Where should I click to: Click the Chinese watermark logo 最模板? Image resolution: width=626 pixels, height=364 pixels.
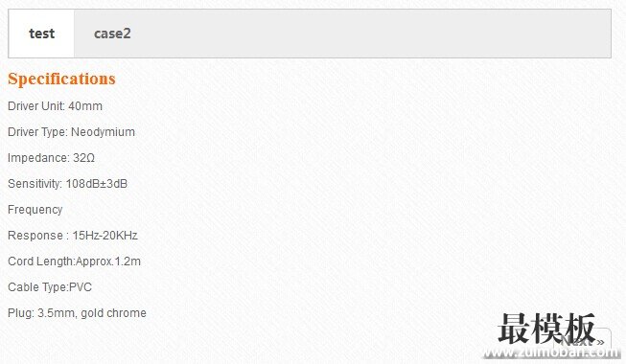coord(546,329)
